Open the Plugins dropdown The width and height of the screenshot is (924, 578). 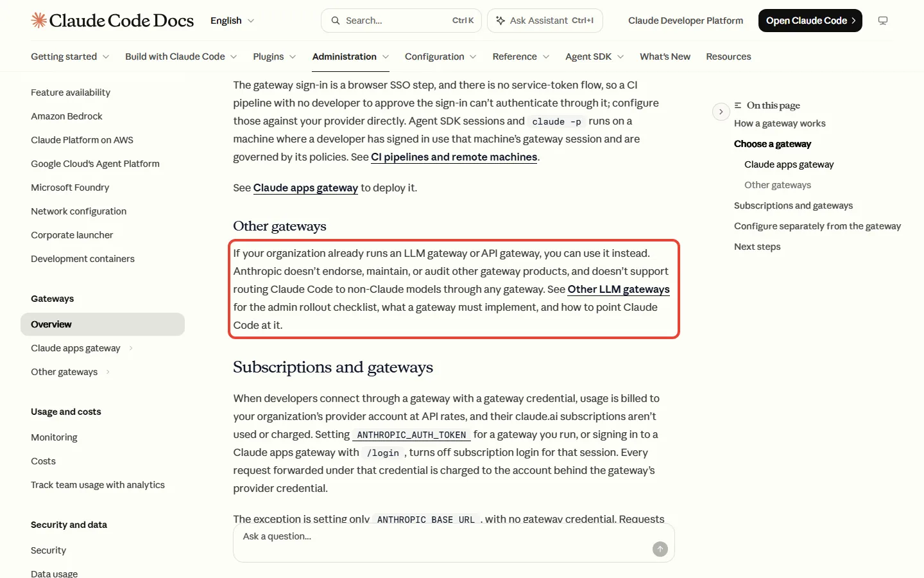(x=275, y=57)
